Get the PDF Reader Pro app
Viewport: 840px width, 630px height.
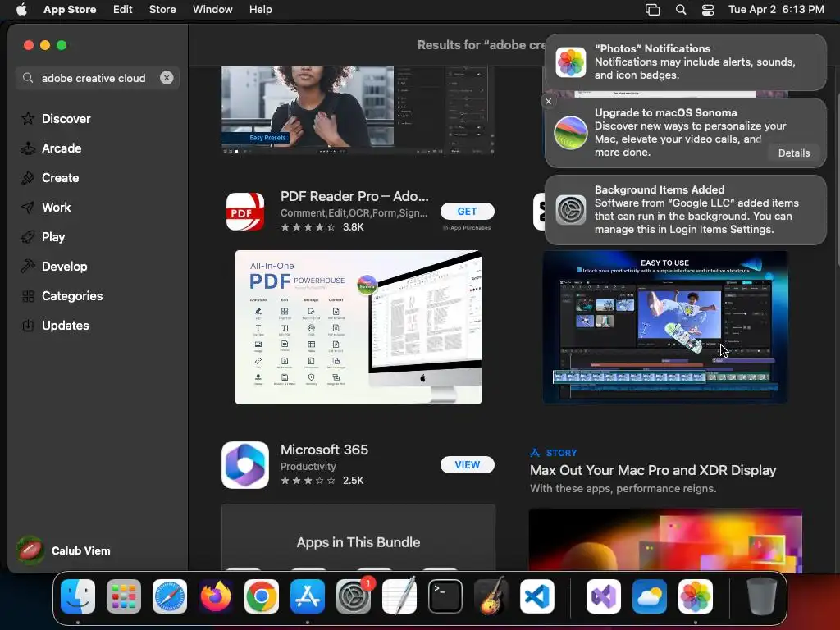pos(467,211)
